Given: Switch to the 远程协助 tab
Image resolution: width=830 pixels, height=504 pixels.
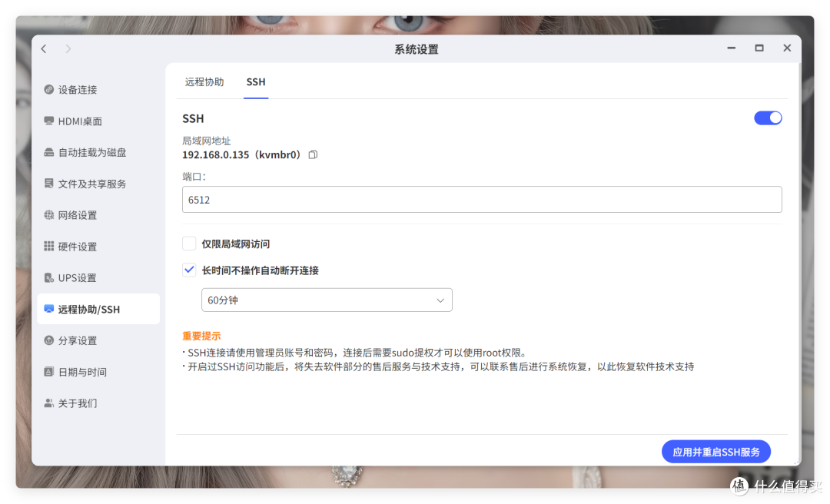Looking at the screenshot, I should click(204, 82).
